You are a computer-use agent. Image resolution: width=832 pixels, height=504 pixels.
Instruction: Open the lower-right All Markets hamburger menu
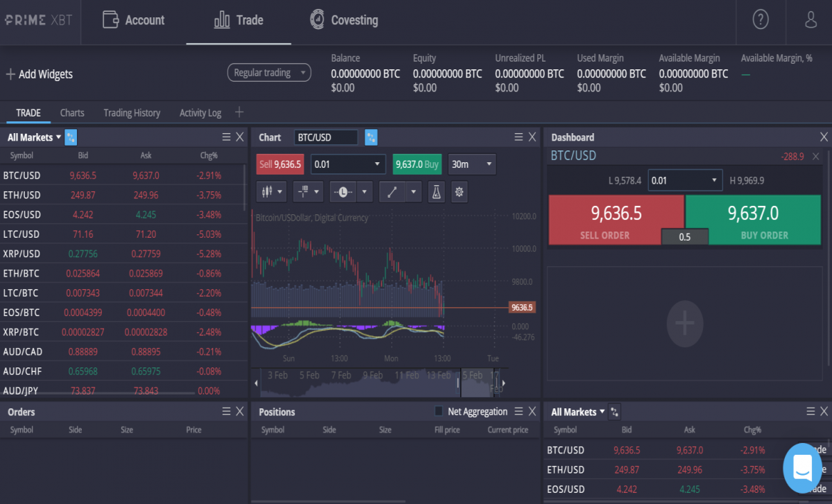point(811,412)
